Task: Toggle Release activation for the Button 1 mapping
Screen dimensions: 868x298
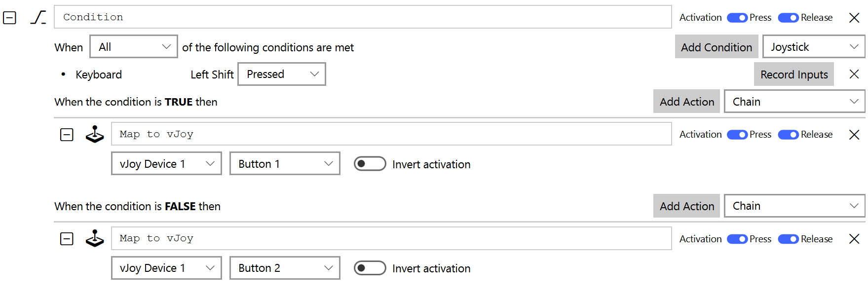Action: 788,135
